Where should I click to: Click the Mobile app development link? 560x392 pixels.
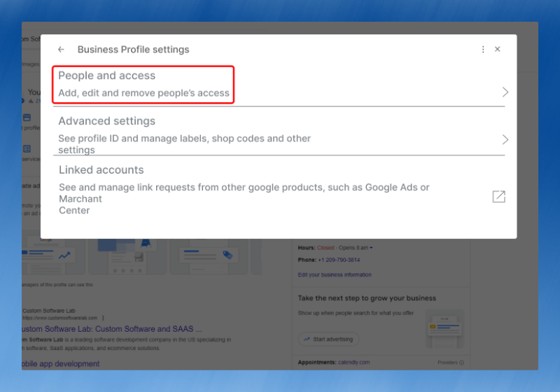[x=61, y=364]
